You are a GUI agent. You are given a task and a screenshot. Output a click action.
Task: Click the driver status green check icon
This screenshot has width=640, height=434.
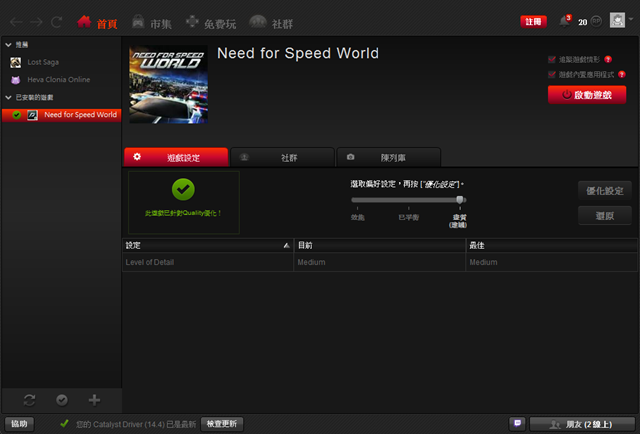click(x=64, y=424)
